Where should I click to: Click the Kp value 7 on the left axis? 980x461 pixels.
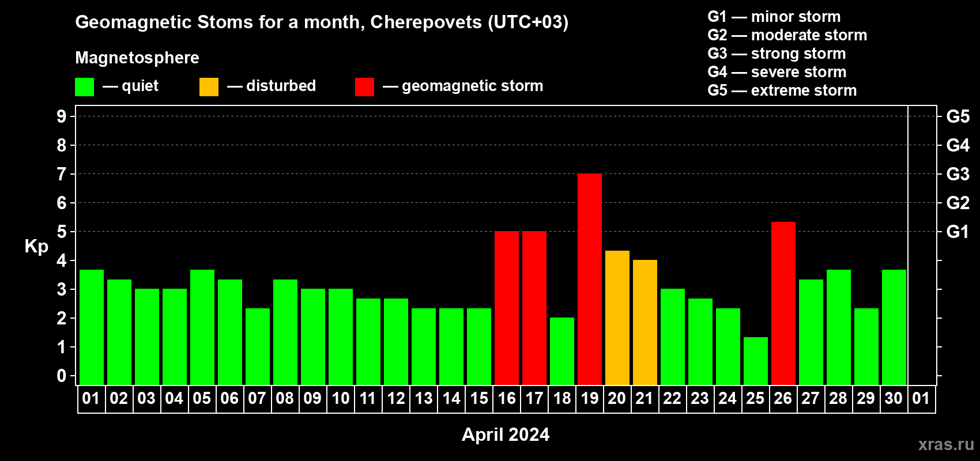(x=62, y=174)
